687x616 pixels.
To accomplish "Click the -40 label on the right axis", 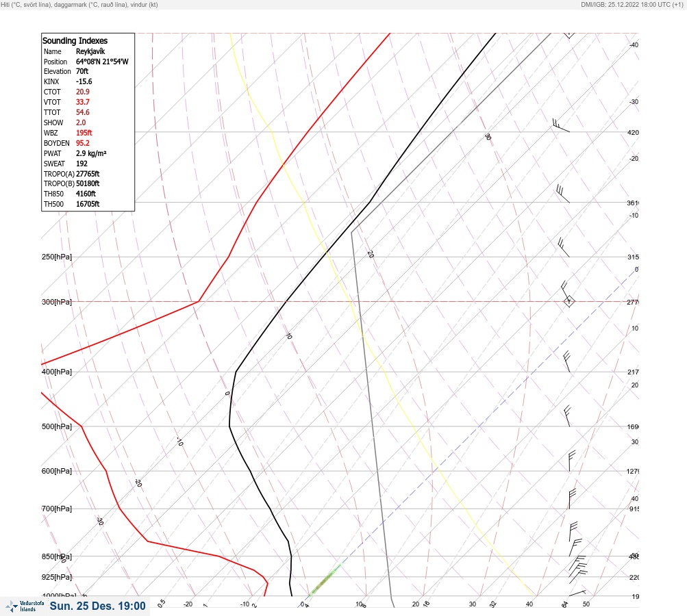I will click(x=634, y=45).
